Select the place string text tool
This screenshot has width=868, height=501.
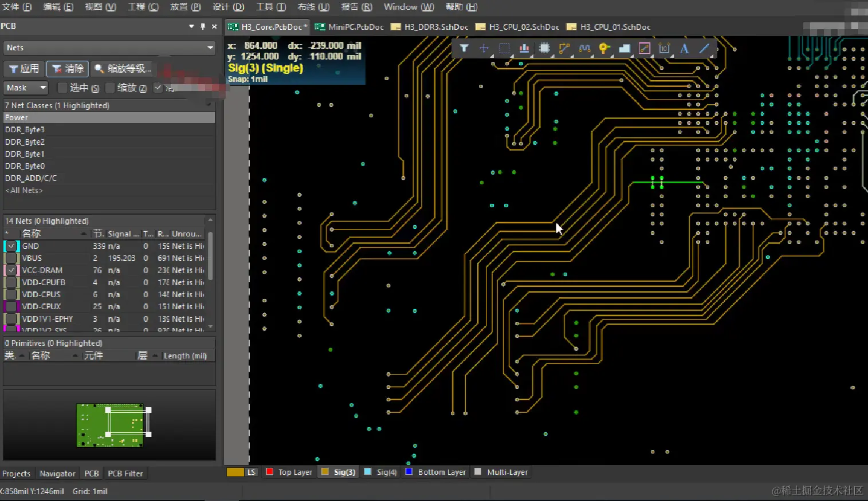coord(684,49)
